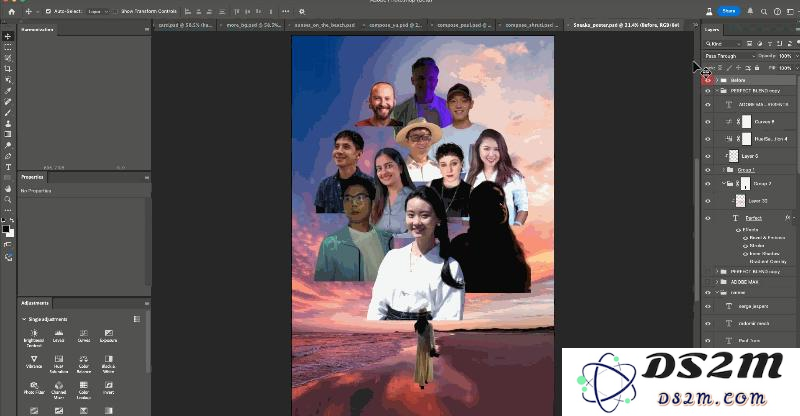
Task: Add a Black & White adjustment
Action: tap(108, 364)
